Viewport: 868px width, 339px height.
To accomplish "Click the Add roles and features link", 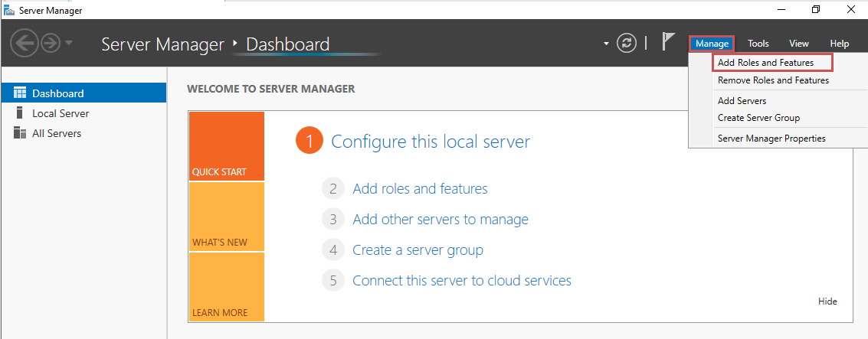I will click(x=420, y=188).
